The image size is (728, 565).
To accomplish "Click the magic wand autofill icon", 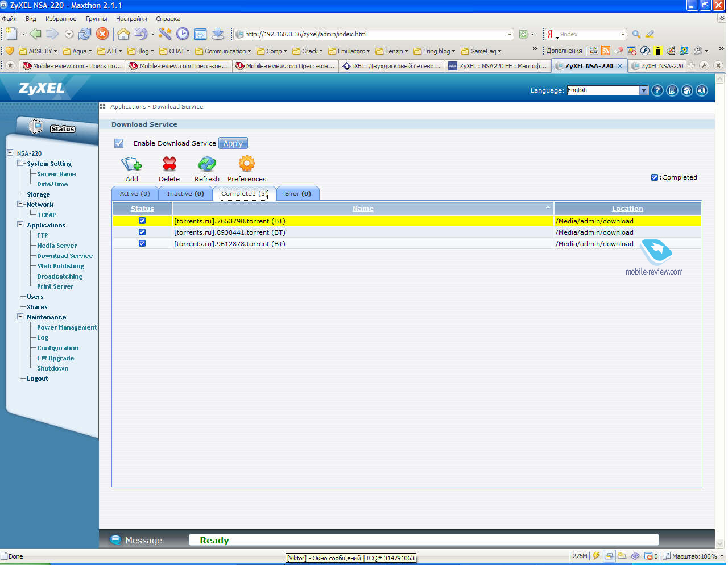I will point(165,34).
